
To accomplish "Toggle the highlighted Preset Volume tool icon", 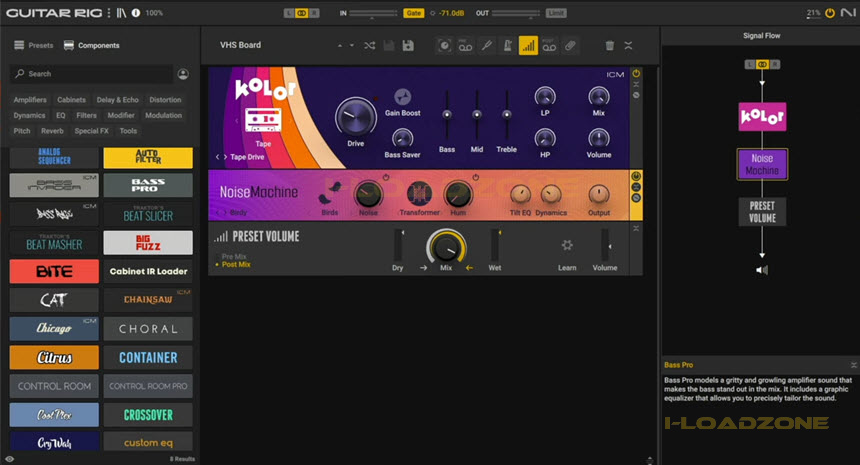I will pos(528,46).
